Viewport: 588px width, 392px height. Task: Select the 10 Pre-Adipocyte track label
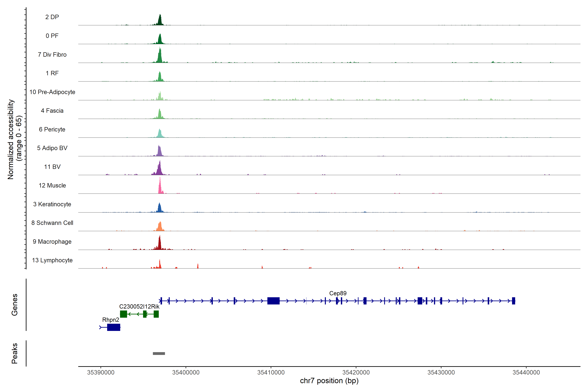click(x=52, y=92)
